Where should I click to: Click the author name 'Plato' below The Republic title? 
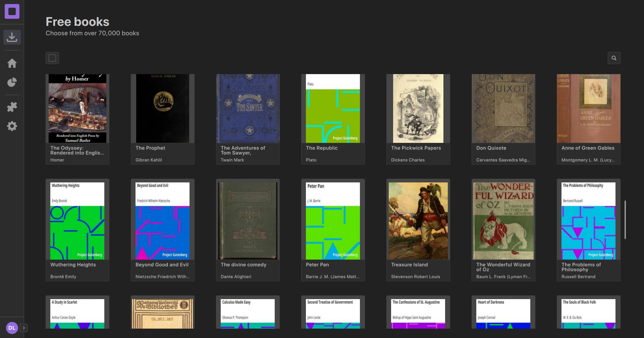(x=311, y=160)
